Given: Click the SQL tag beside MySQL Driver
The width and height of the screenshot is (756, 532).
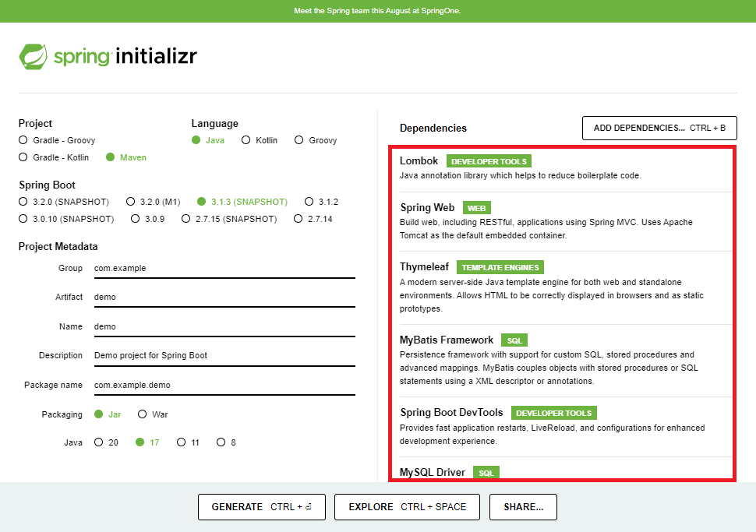Looking at the screenshot, I should click(x=486, y=473).
